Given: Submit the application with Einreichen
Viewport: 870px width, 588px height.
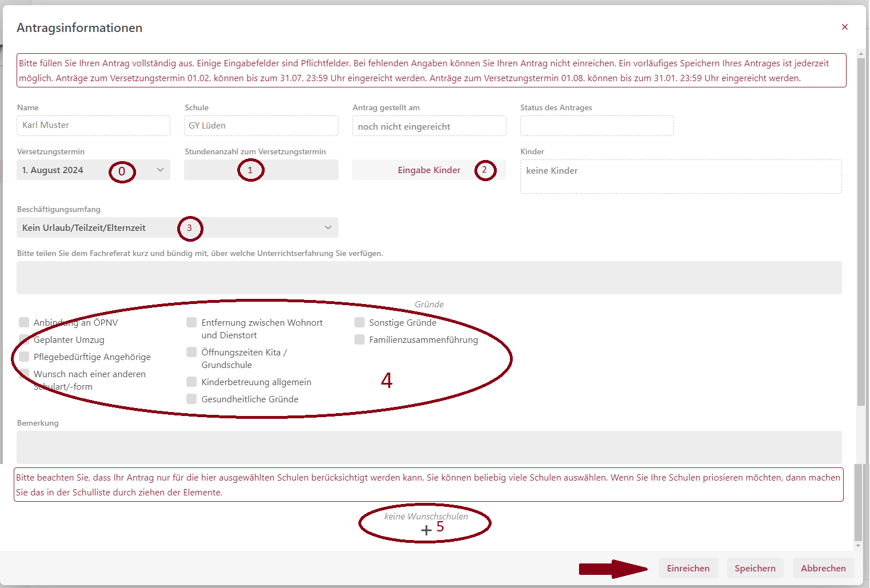Looking at the screenshot, I should tap(688, 568).
